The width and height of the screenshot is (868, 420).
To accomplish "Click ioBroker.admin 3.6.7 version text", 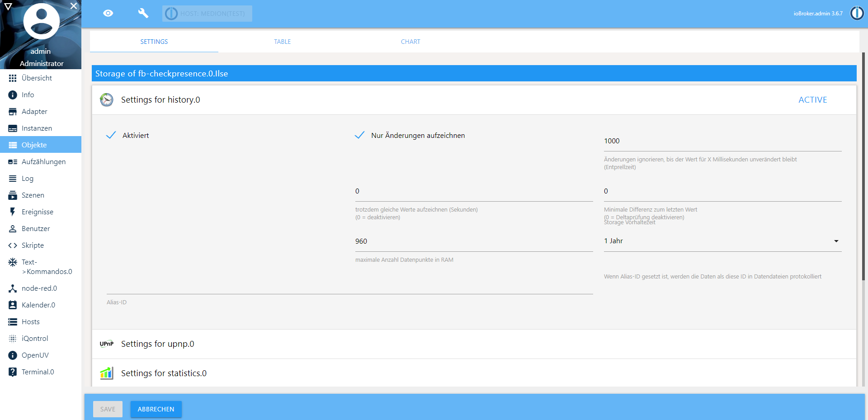I will pyautogui.click(x=818, y=14).
